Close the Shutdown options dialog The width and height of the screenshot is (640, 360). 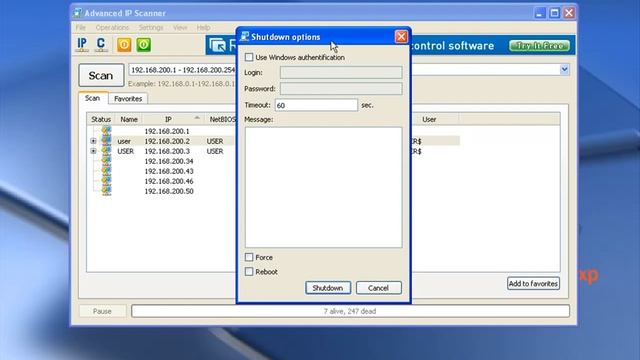point(401,37)
